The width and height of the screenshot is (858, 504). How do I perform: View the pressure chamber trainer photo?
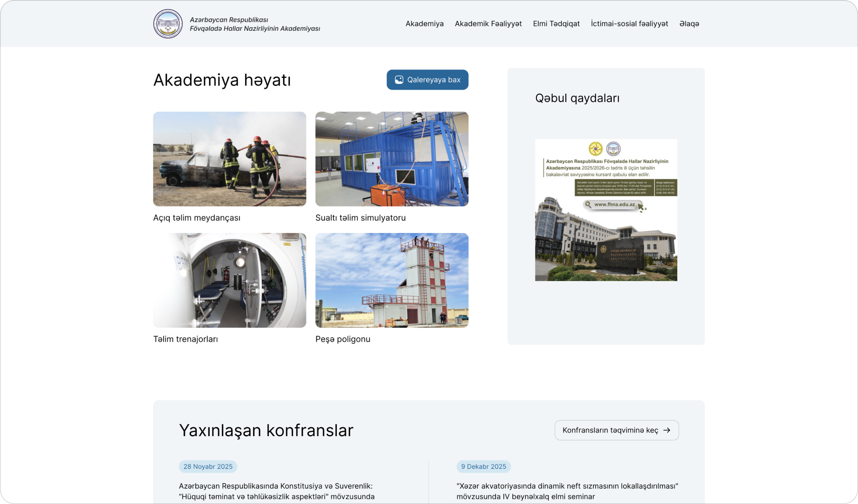pyautogui.click(x=230, y=280)
